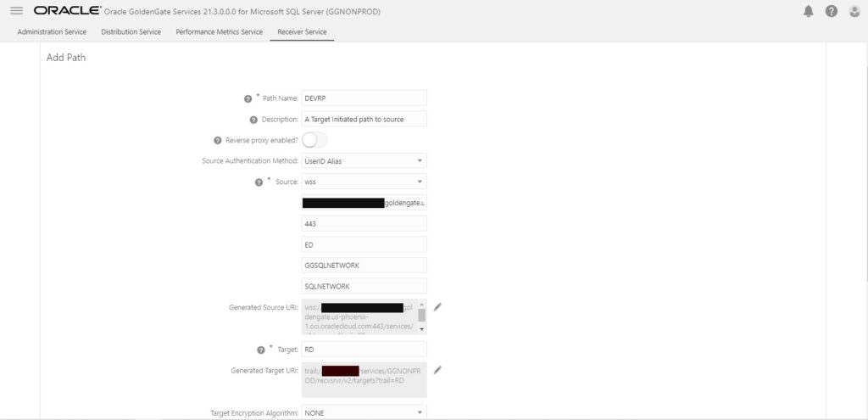Edit the Generated Target URI with pencil

[x=437, y=370]
